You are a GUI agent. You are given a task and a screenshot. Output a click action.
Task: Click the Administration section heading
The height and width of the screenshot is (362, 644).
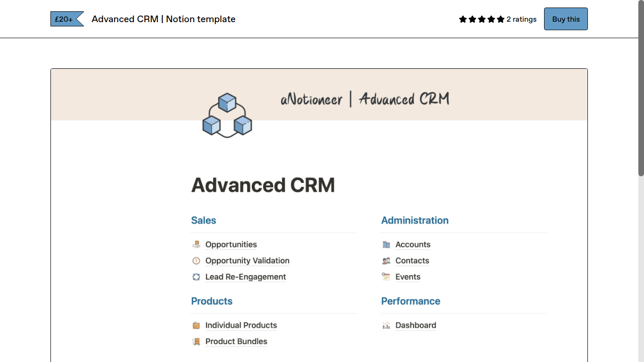coord(415,220)
